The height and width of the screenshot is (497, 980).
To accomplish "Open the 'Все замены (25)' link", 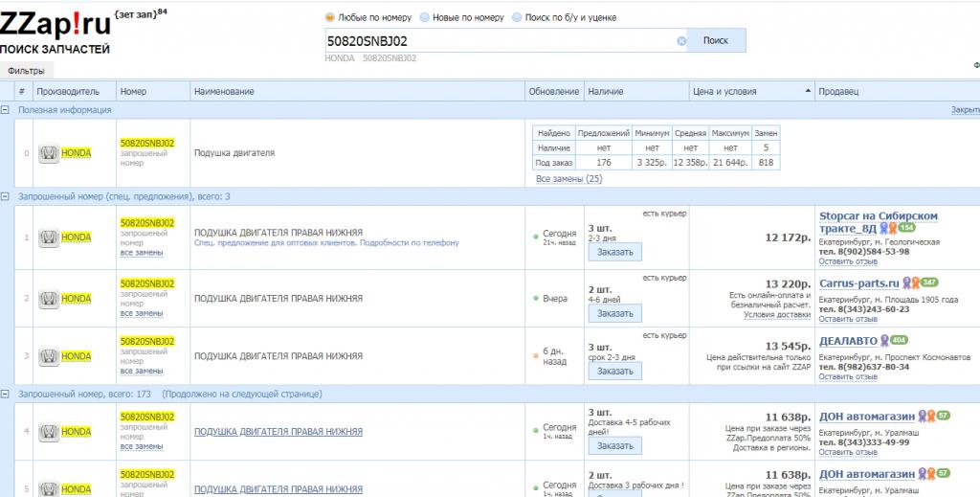I will (x=568, y=179).
